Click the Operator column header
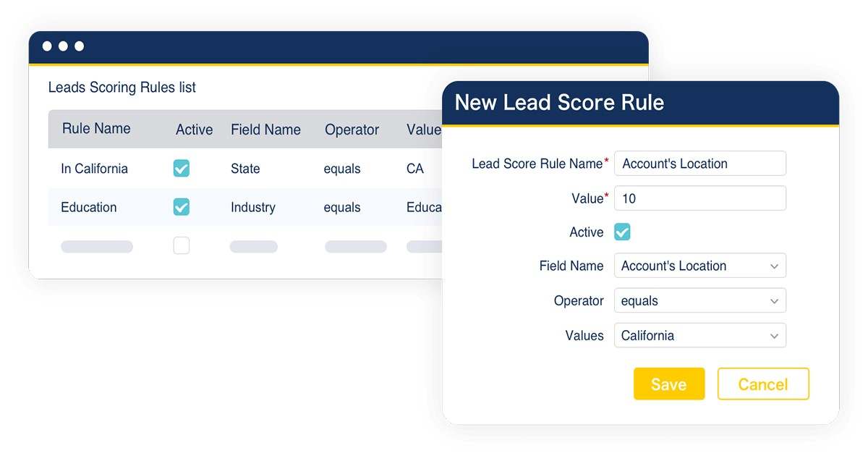 tap(352, 130)
